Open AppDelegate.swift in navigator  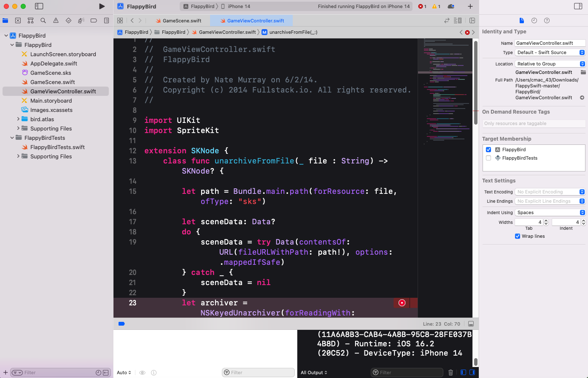54,63
